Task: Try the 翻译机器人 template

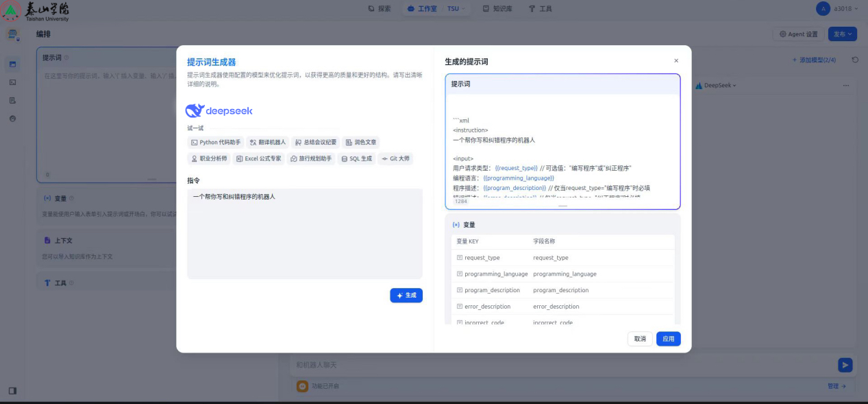Action: (267, 142)
